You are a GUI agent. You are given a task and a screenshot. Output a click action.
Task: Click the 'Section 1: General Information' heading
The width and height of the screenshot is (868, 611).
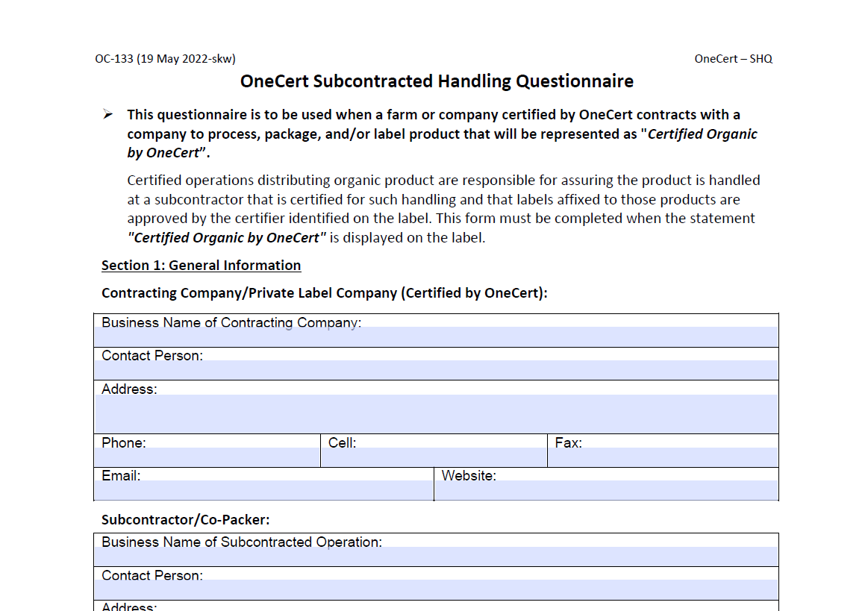[201, 266]
